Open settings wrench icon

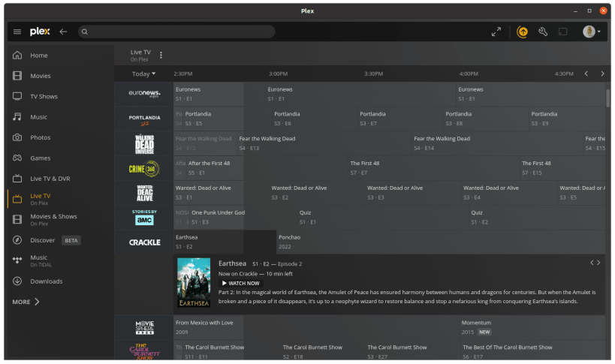pos(543,32)
